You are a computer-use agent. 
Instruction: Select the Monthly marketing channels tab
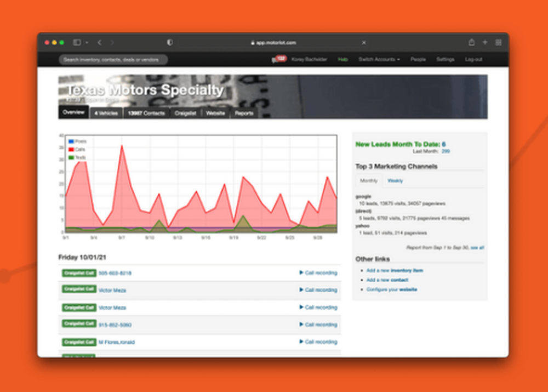[369, 181]
